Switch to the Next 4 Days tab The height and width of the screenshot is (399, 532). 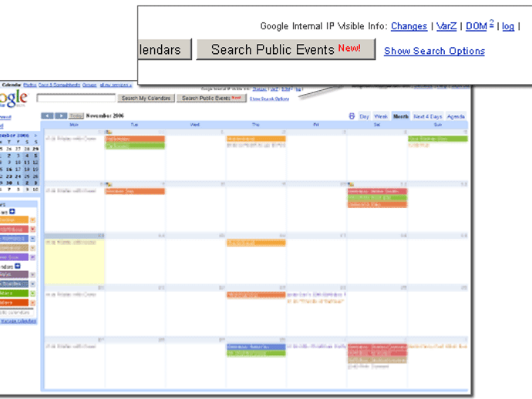pos(427,116)
